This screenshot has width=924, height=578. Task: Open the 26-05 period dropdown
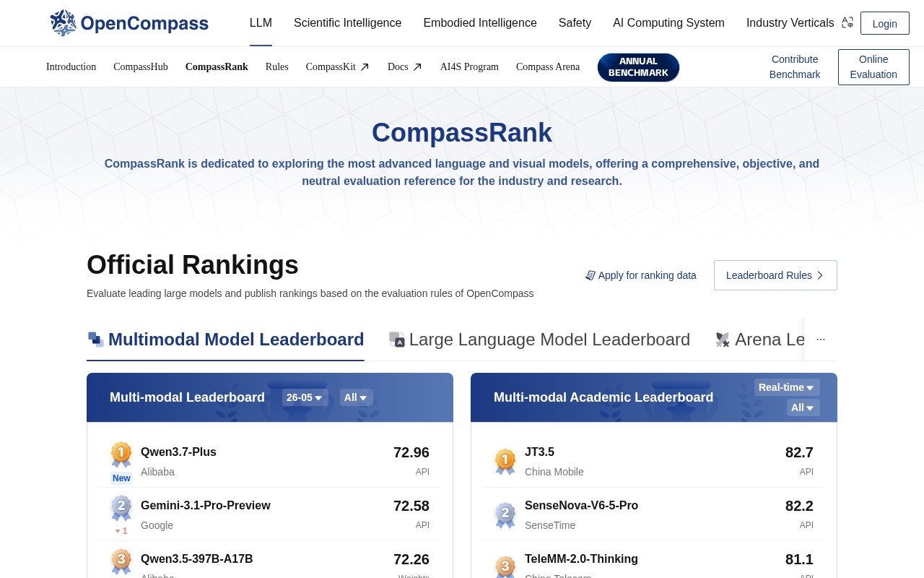305,397
